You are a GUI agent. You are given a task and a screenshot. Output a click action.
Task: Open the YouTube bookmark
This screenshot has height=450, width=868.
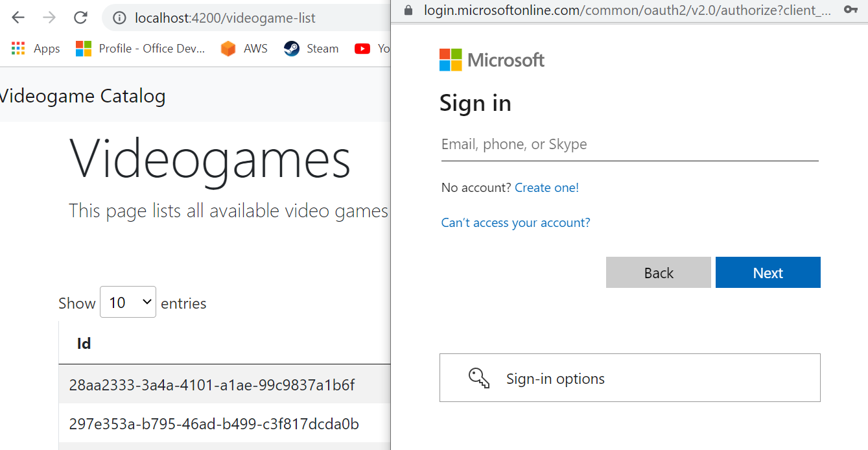(x=372, y=49)
